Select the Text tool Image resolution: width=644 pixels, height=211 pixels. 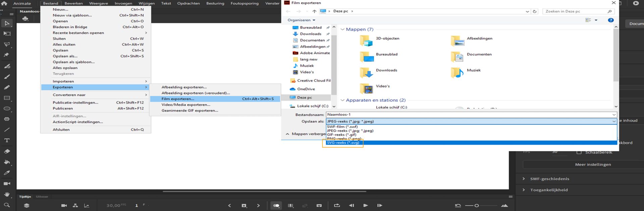7,141
